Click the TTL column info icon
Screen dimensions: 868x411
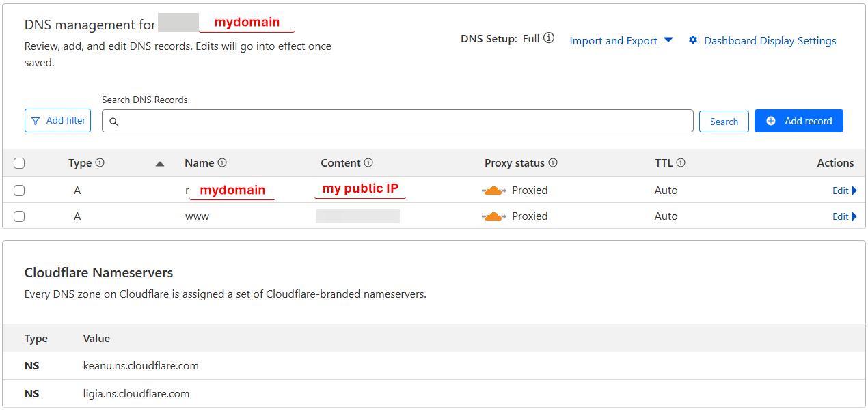pyautogui.click(x=681, y=163)
